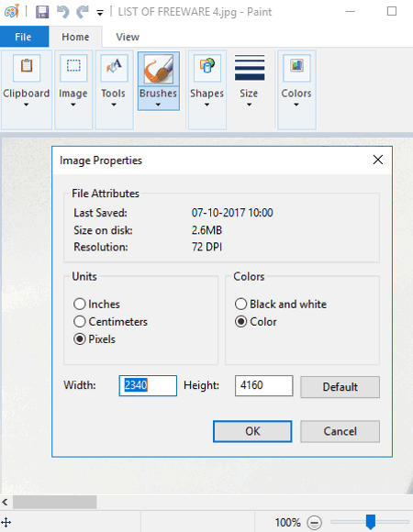Click the Save floppy disk icon
413x532 pixels.
coord(42,12)
